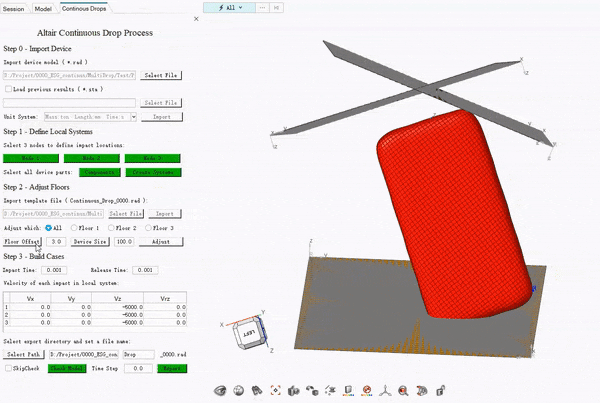The image size is (600, 403).
Task: Click the Floor Offset button
Action: [x=22, y=241]
